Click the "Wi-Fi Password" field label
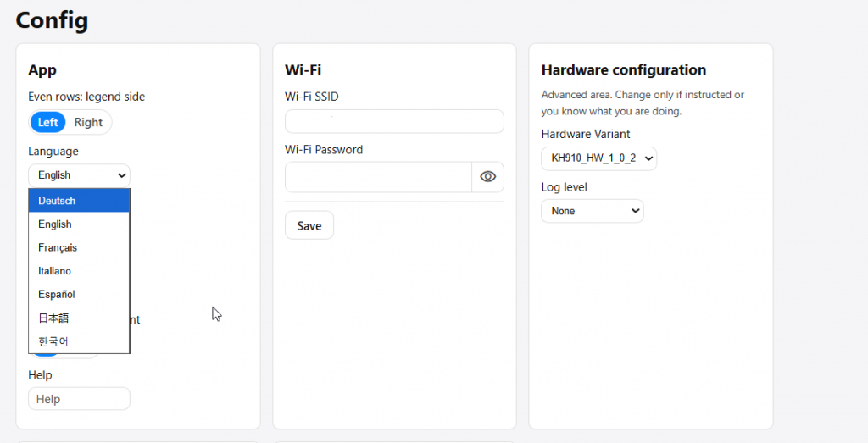This screenshot has height=443, width=868. click(324, 150)
